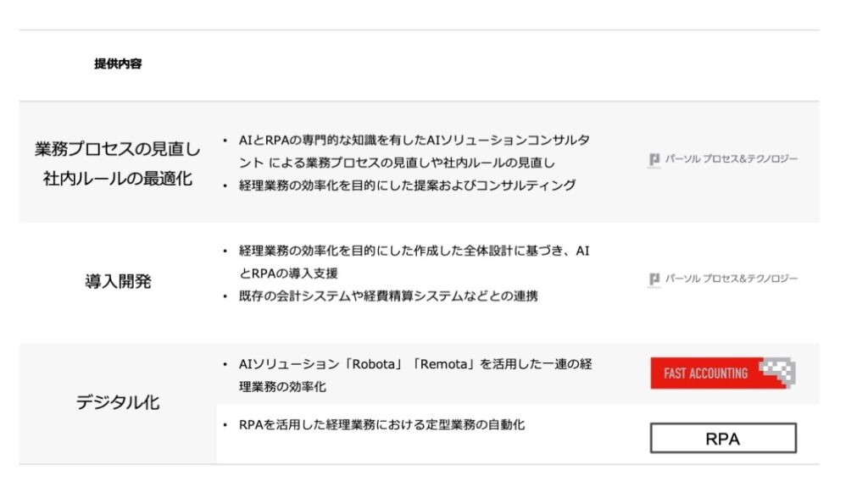The image size is (868, 481).
Task: Click 経理業務の効率化を目的にした提案 bullet text
Action: [407, 185]
